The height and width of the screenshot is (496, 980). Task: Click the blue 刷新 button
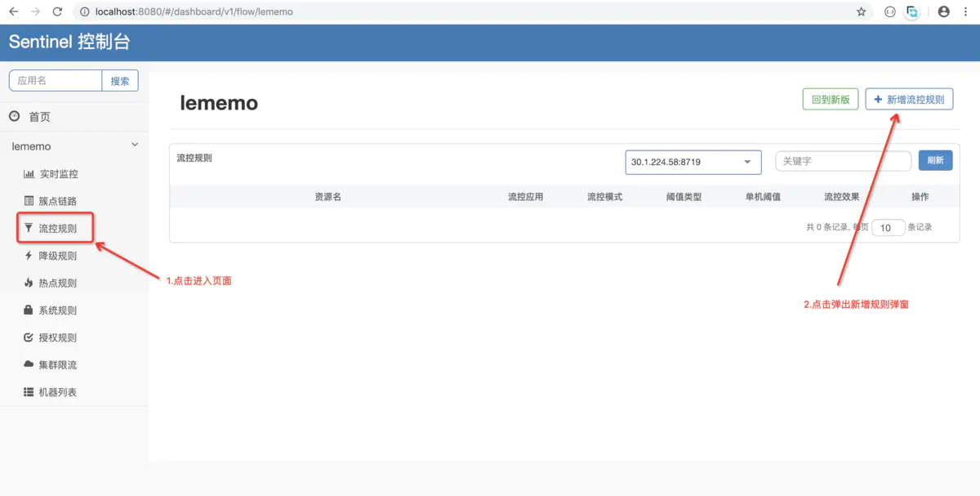(x=935, y=161)
